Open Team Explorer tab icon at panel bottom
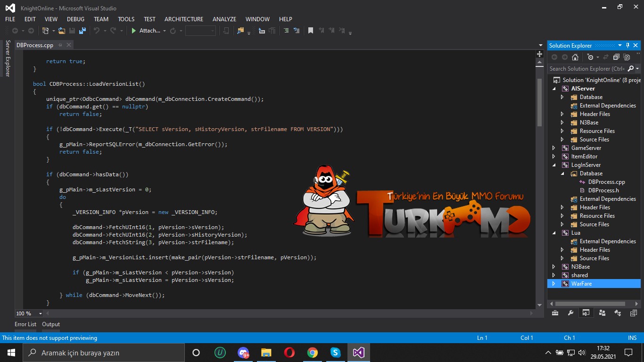The width and height of the screenshot is (644, 362). coord(602,313)
